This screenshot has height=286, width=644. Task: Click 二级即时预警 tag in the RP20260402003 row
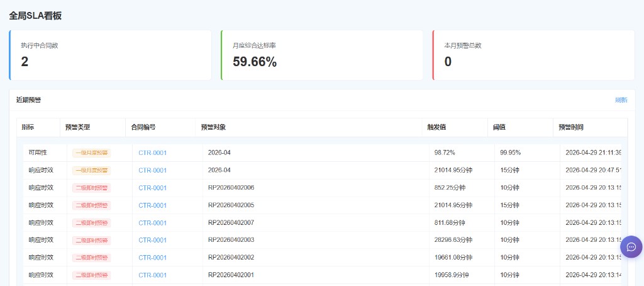tap(92, 240)
